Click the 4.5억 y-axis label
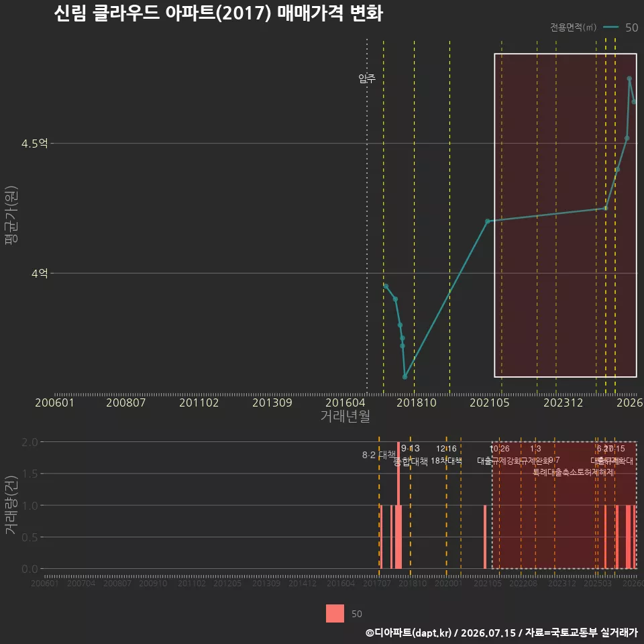Image resolution: width=644 pixels, height=644 pixels. (x=34, y=144)
